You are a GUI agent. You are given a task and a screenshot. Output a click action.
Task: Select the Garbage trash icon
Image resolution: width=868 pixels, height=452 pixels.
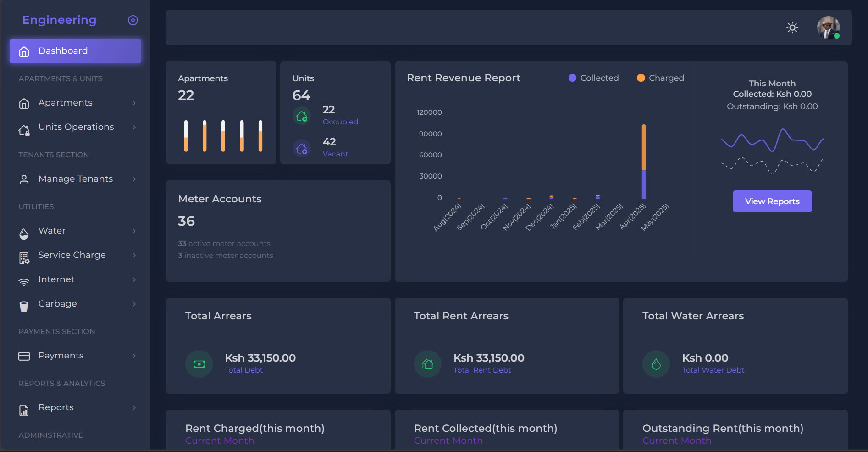point(24,306)
